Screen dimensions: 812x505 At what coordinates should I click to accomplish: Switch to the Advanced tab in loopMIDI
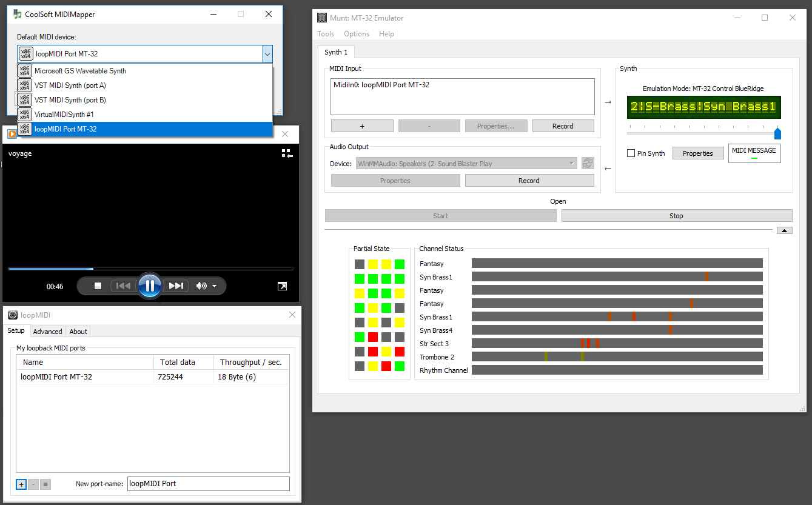(x=47, y=331)
